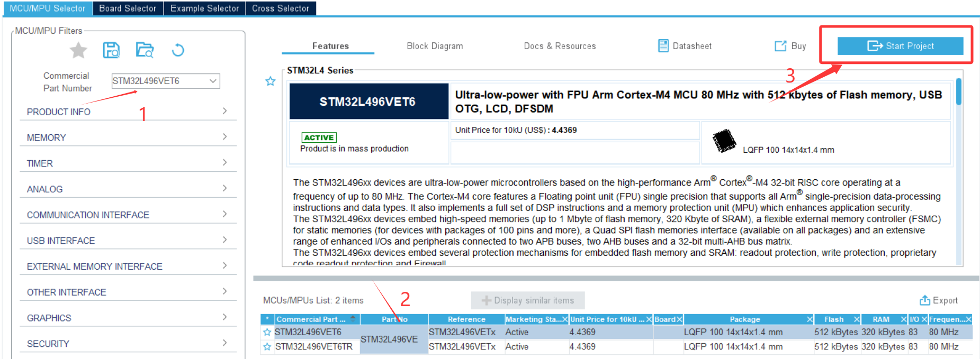This screenshot has height=359, width=980.
Task: Remove the Board column
Action: pos(679,319)
